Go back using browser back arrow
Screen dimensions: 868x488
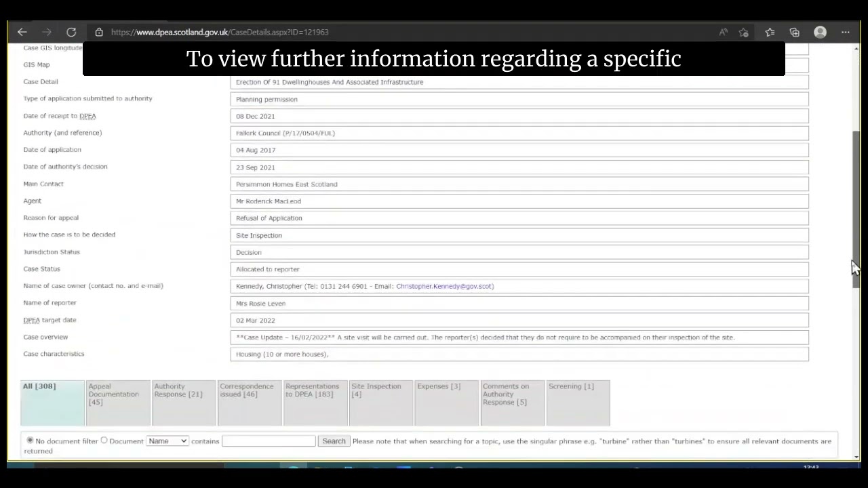coord(22,32)
